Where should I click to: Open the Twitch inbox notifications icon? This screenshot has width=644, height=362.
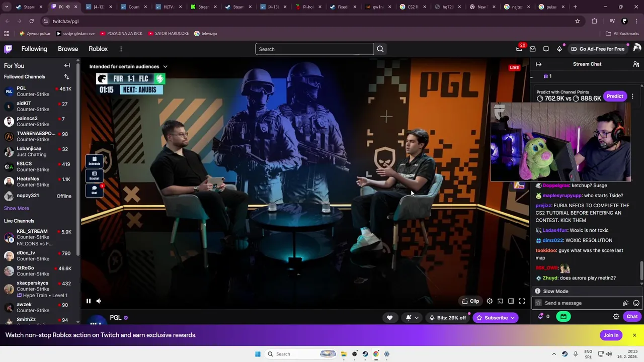(x=533, y=49)
